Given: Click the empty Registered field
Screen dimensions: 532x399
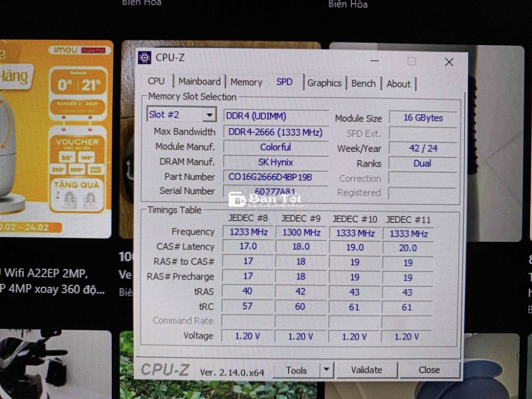Looking at the screenshot, I should point(423,193).
